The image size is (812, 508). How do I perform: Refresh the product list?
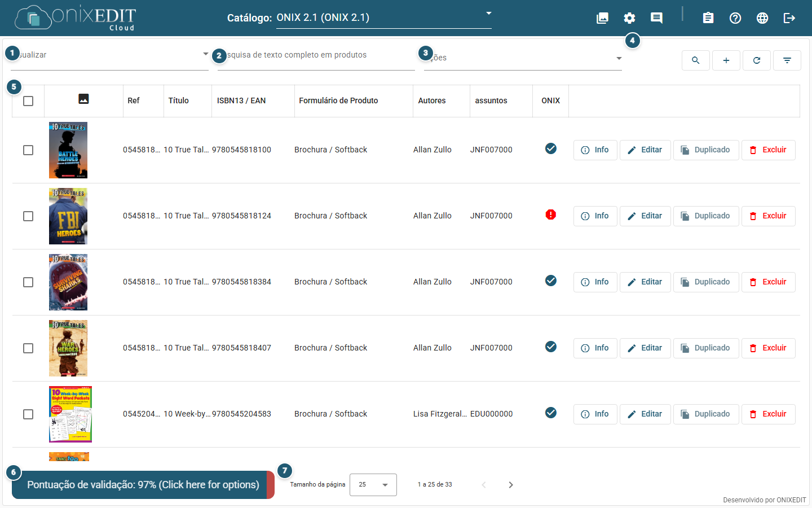(757, 60)
